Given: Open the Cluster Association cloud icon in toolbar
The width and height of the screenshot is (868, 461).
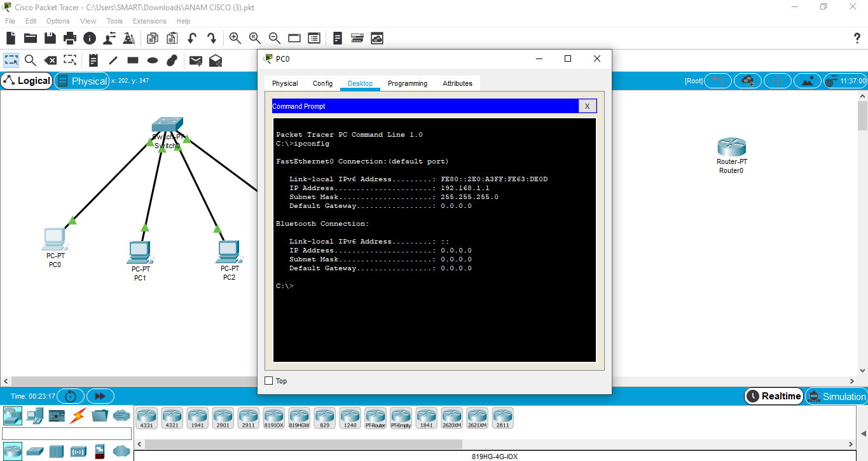Looking at the screenshot, I should coord(377,38).
